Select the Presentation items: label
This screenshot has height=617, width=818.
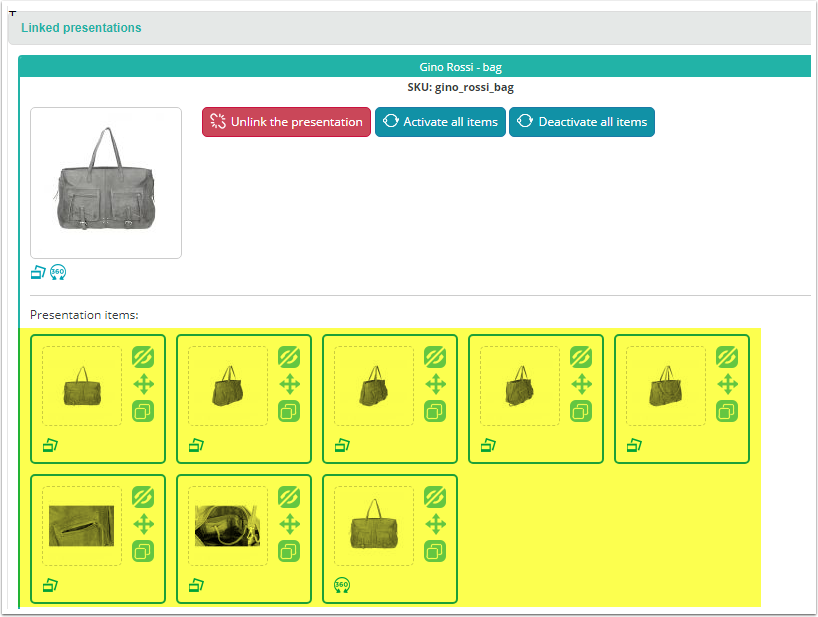[x=84, y=315]
